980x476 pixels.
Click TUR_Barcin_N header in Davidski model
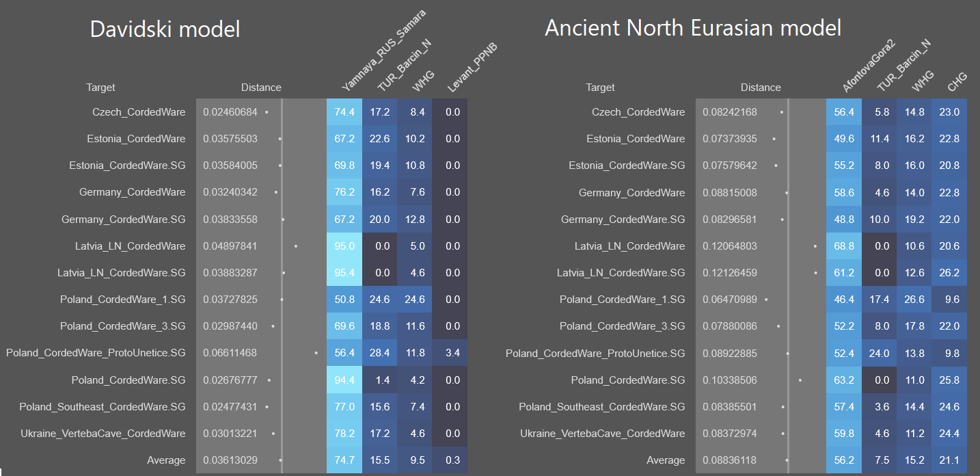point(405,65)
